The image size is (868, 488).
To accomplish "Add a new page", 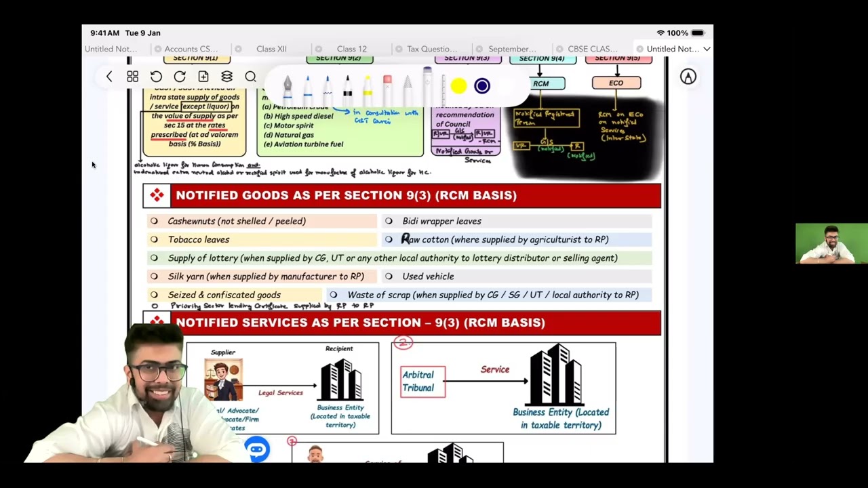I will point(203,77).
